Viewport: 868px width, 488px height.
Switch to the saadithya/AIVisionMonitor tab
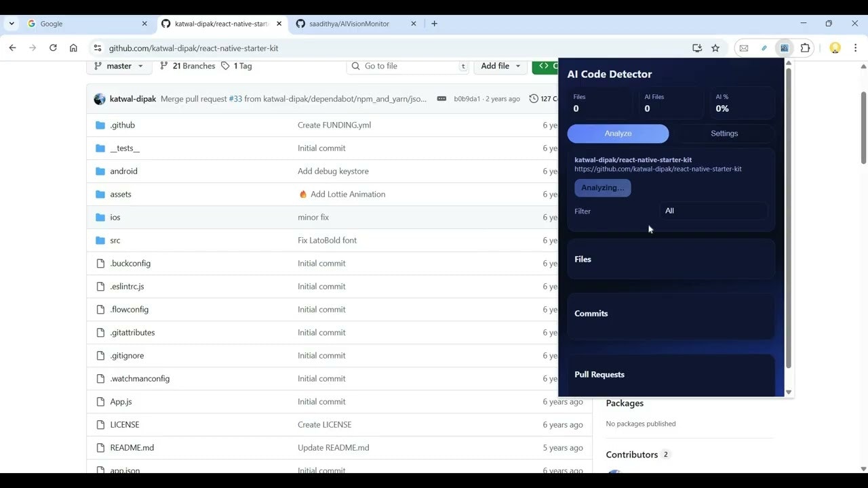point(356,24)
